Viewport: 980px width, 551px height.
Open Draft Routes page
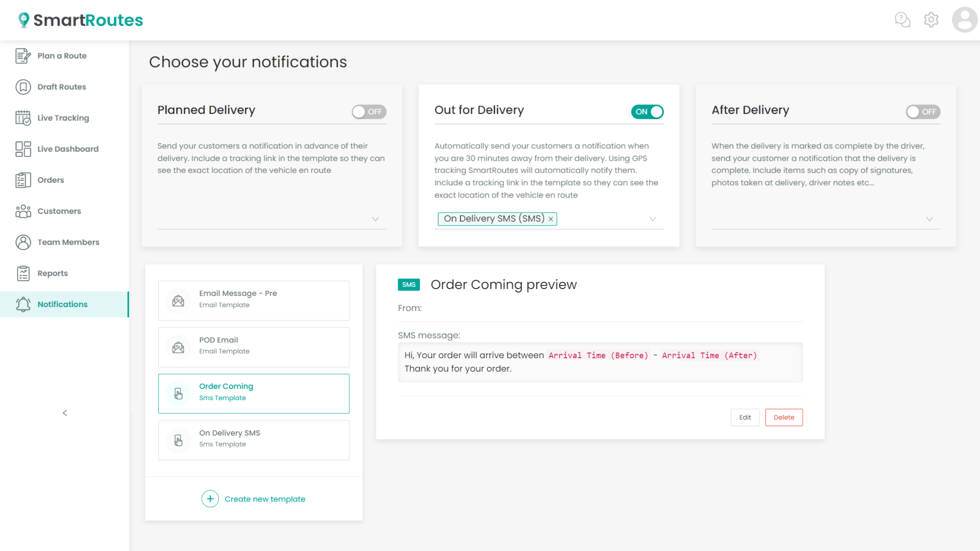point(64,87)
